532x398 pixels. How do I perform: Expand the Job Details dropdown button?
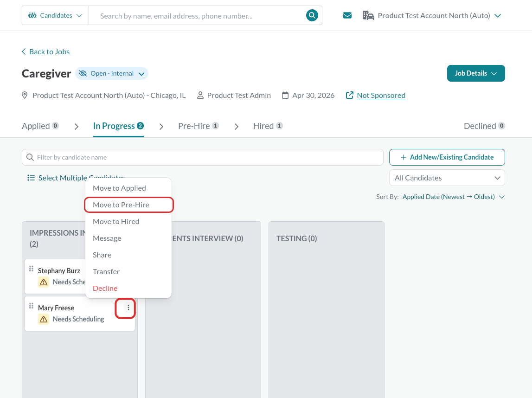476,73
